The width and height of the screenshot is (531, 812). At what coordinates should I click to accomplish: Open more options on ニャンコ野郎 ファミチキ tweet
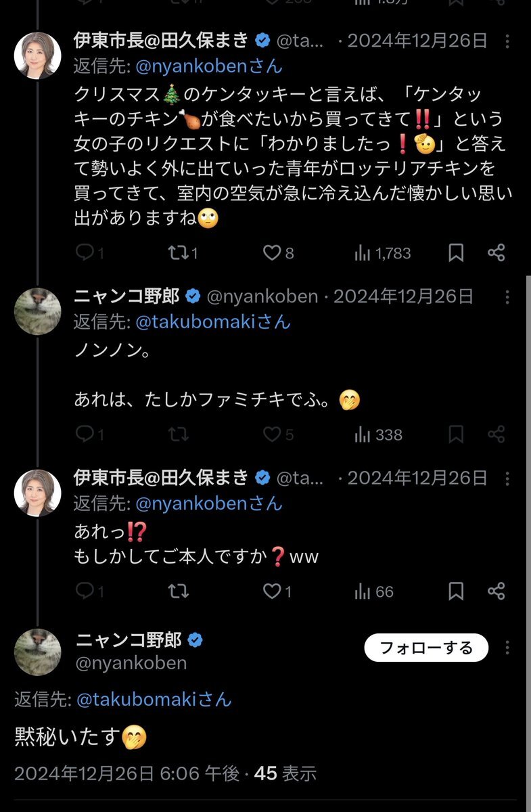[x=508, y=296]
